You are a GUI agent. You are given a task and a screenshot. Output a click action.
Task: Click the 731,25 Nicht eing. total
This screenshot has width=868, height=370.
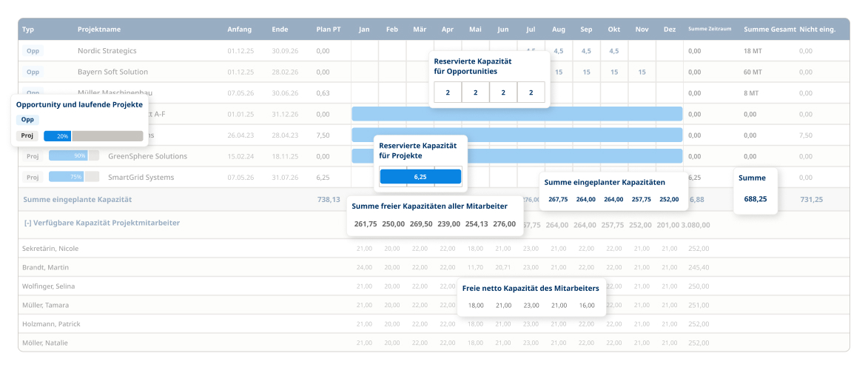tap(812, 199)
